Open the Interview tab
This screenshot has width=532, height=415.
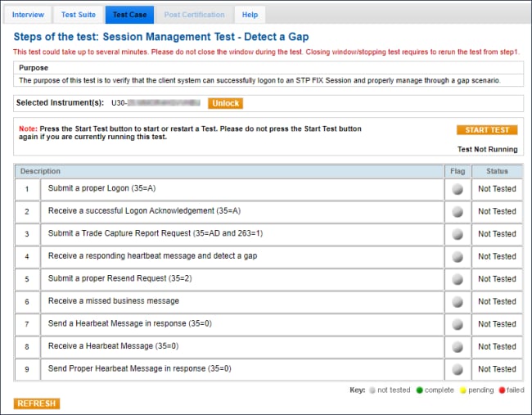click(x=28, y=15)
